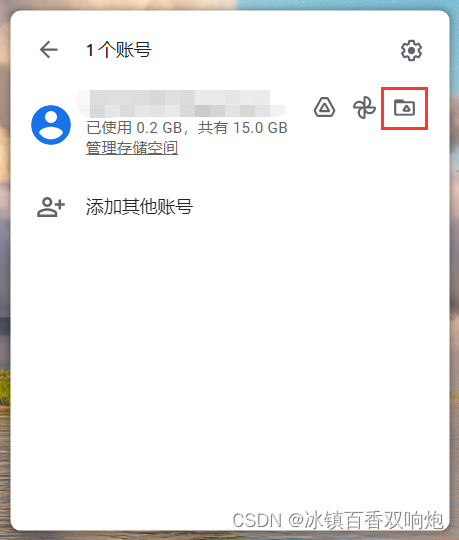Viewport: 459px width, 540px height.
Task: Open settings via the gear icon
Action: 411,51
